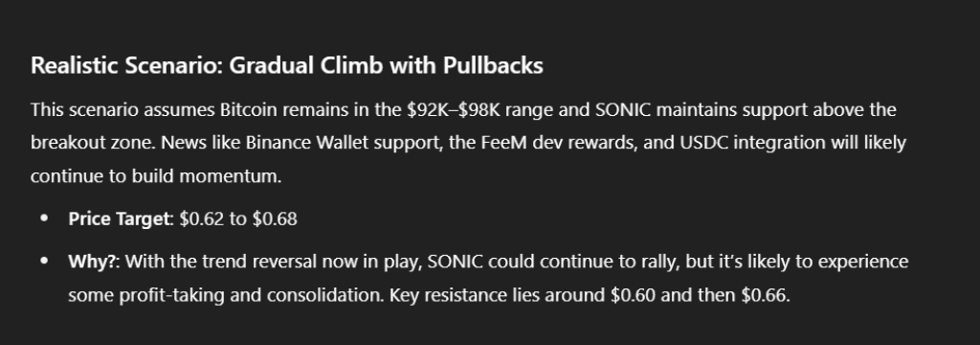Image resolution: width=980 pixels, height=345 pixels.
Task: Click the 'breakout zone' phrase
Action: [x=92, y=144]
